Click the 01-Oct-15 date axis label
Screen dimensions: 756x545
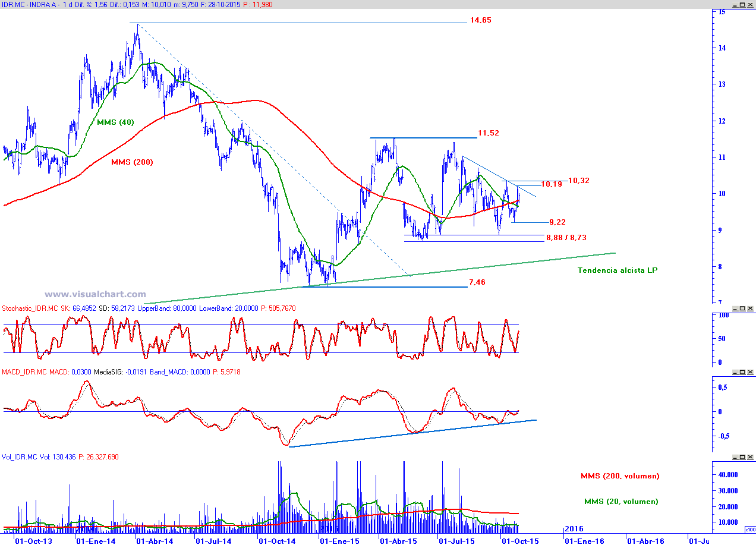pos(520,541)
